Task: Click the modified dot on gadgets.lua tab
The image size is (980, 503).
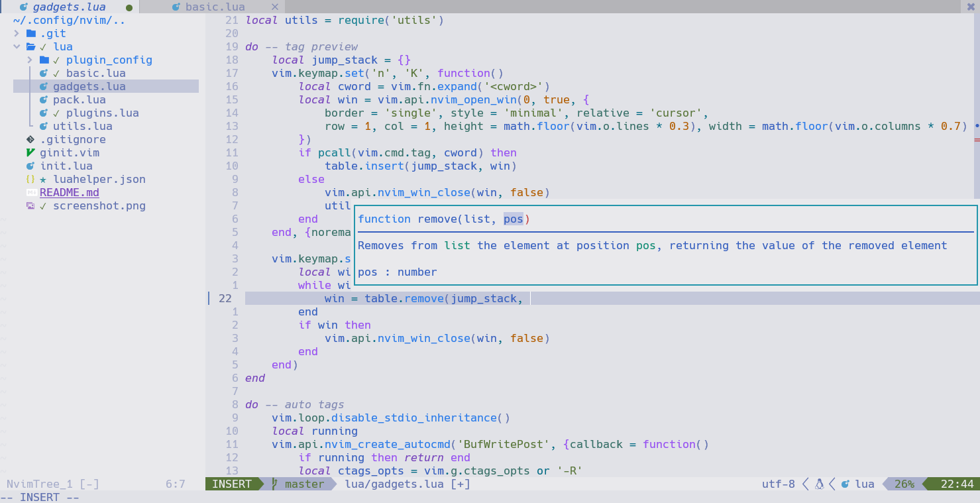Action: 129,7
